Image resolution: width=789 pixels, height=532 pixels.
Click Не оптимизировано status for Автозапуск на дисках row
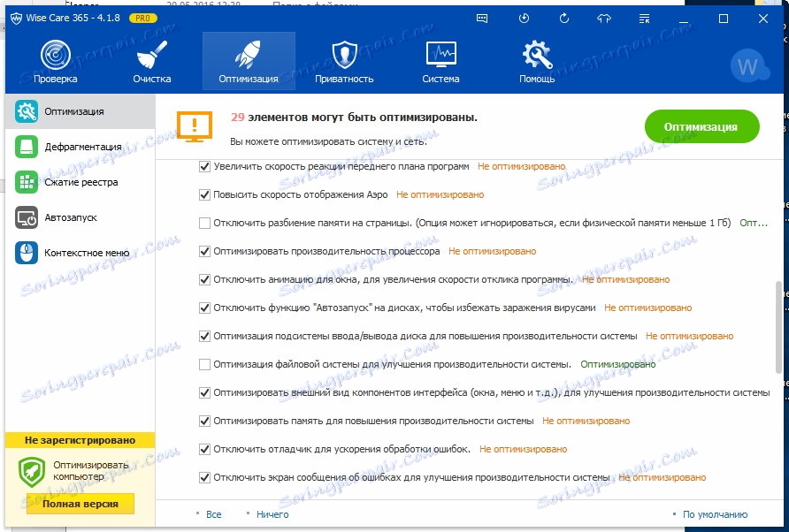648,308
